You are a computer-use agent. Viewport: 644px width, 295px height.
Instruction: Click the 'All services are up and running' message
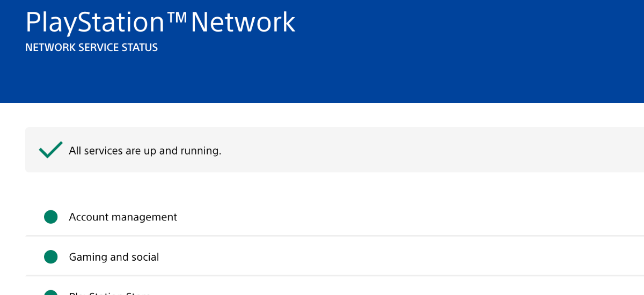(x=145, y=151)
